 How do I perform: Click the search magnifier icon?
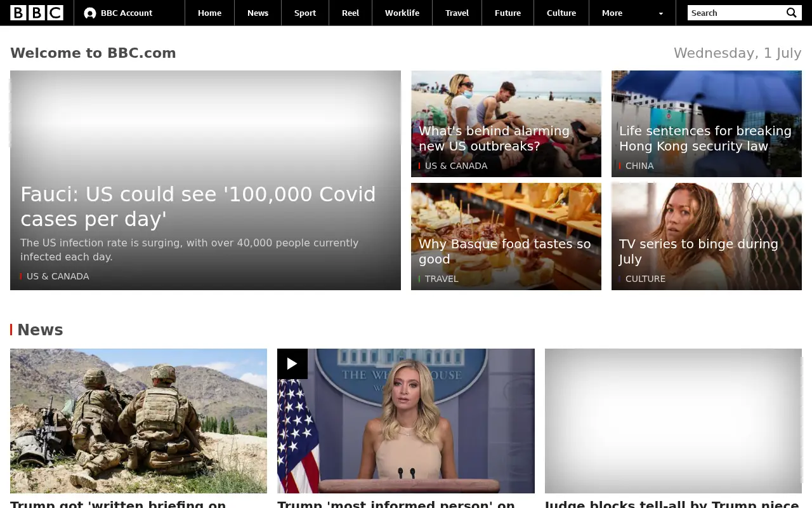coord(791,13)
